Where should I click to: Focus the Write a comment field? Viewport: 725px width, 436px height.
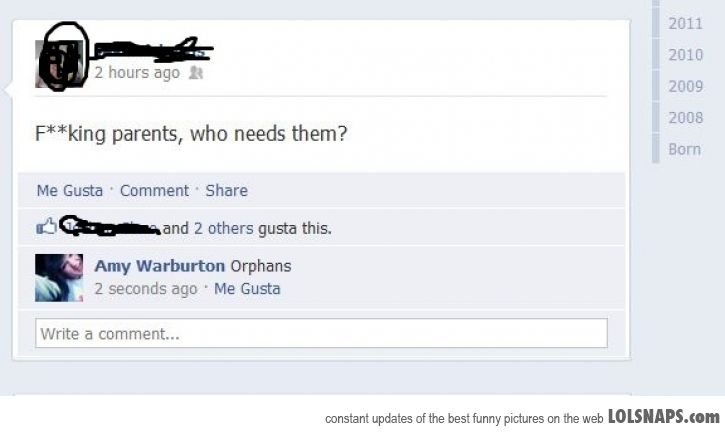[321, 333]
